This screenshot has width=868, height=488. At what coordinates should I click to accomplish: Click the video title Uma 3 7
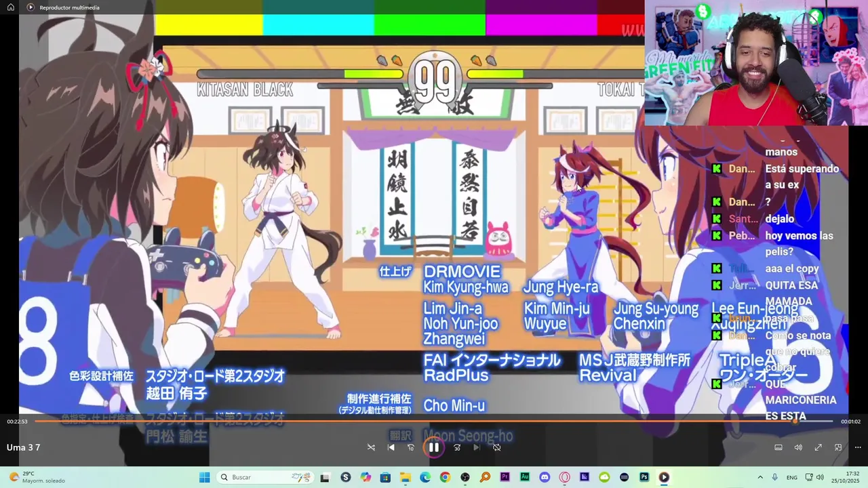click(24, 447)
